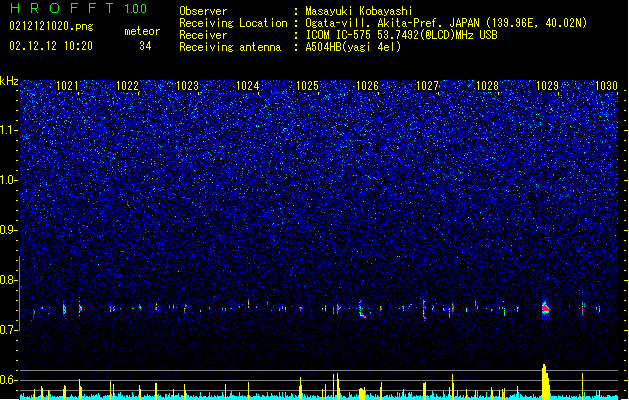Click the version number 1.0.0
Image resolution: width=629 pixels, height=400 pixels.
136,9
